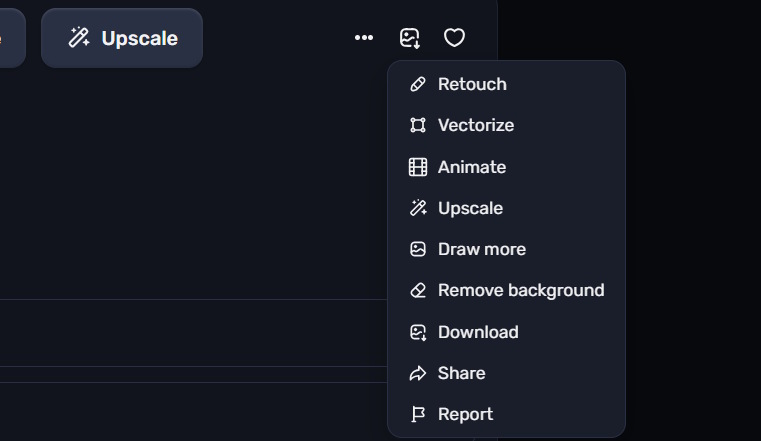Select Download from the menu
Screen dimensions: 761x441
tap(506, 332)
